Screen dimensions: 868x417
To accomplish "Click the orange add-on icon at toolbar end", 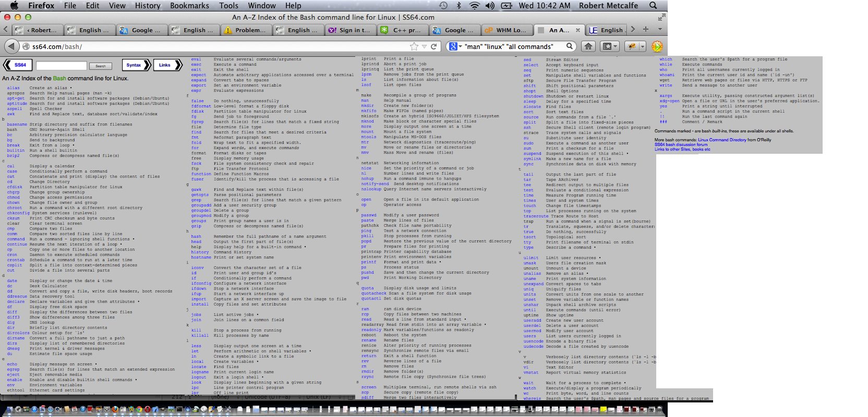I will pyautogui.click(x=657, y=46).
